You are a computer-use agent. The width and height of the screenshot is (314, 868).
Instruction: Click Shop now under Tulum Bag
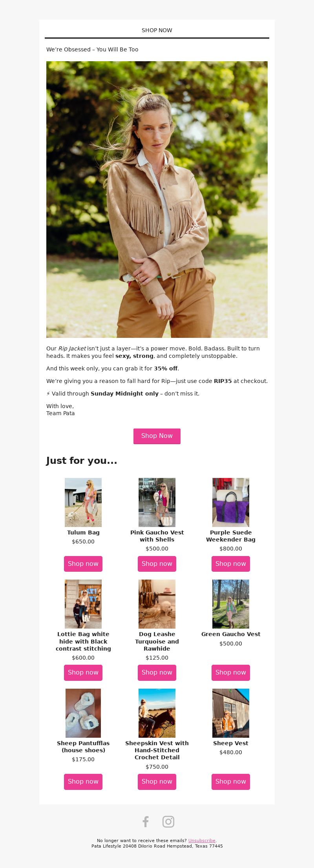click(x=83, y=563)
